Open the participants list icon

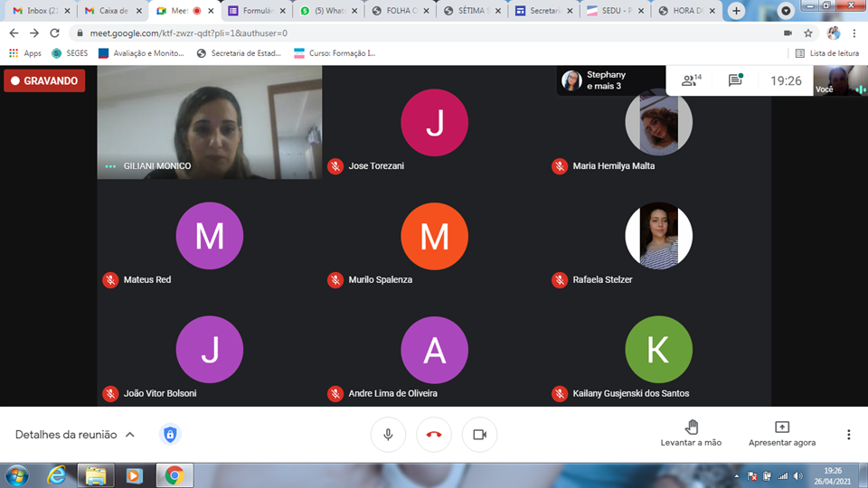(x=691, y=80)
